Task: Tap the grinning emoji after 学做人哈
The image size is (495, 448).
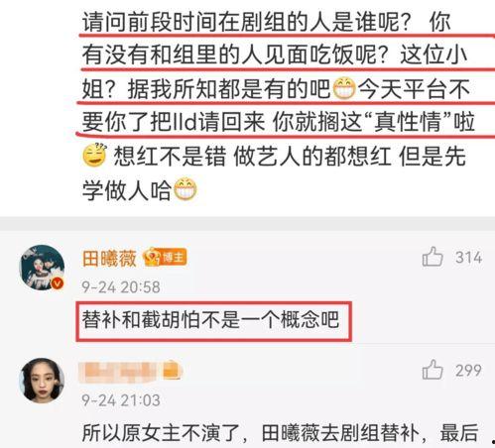Action: 186,189
